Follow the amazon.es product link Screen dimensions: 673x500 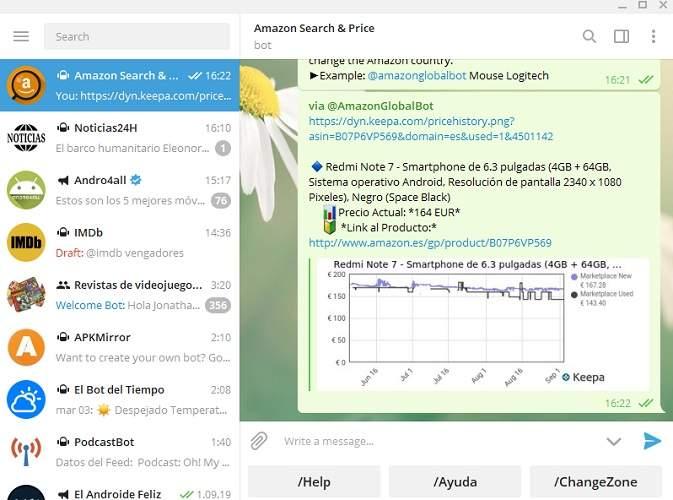(x=430, y=243)
